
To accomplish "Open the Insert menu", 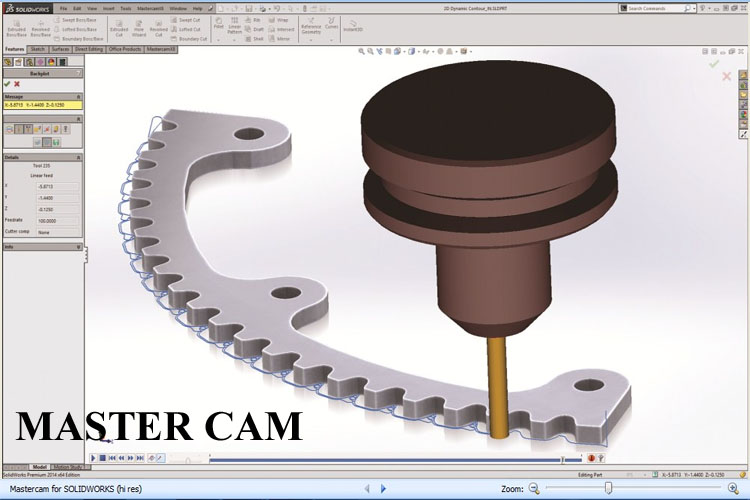I will (x=109, y=9).
